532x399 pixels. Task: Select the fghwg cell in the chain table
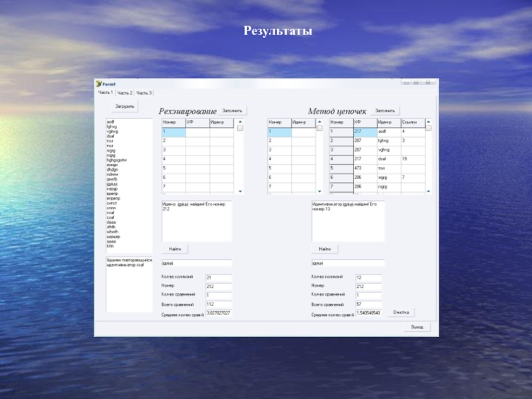(389, 141)
